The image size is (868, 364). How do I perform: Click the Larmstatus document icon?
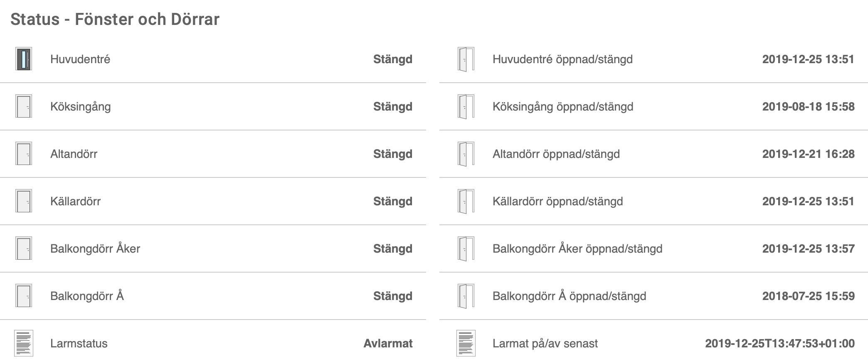coord(24,343)
